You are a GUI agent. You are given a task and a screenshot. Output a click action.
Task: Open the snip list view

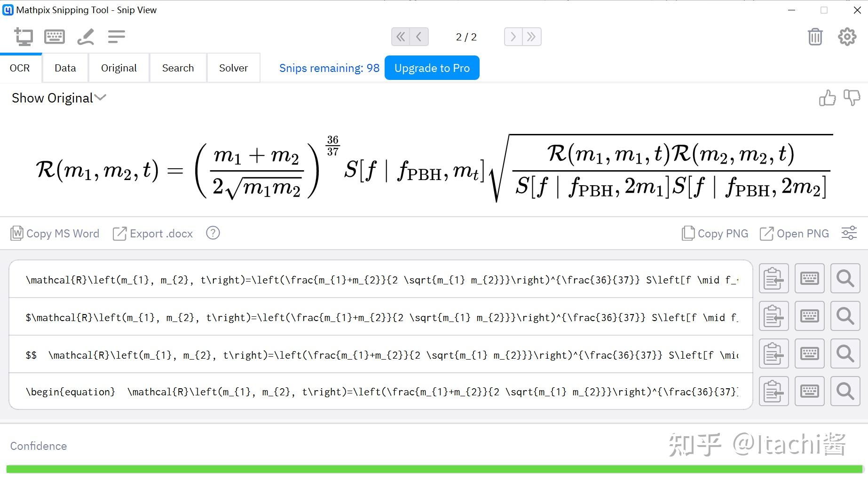116,36
